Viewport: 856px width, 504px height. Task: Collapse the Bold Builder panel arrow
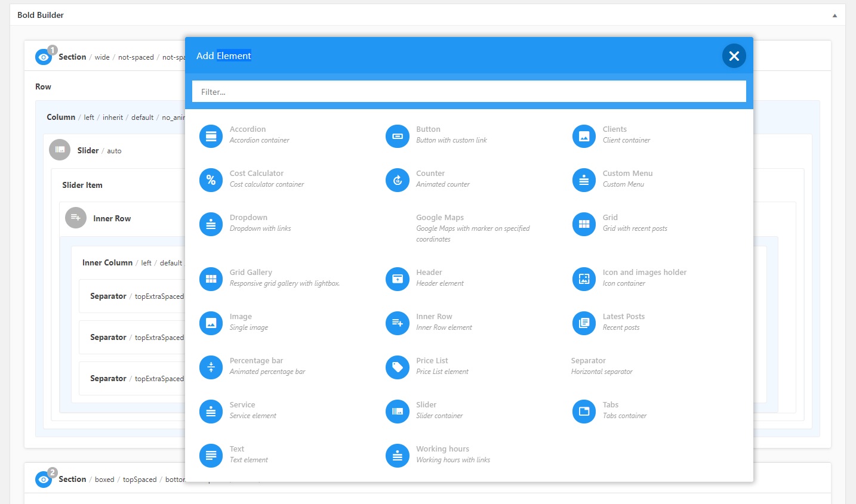[x=835, y=16]
